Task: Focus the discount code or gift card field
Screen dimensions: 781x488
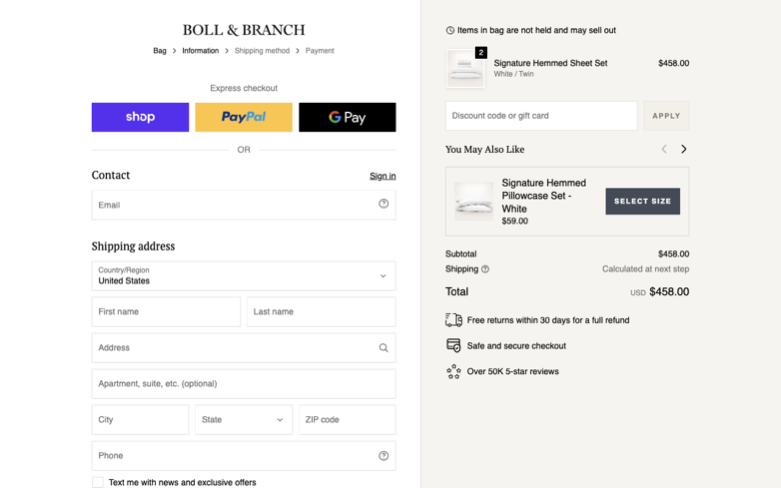Action: [x=541, y=116]
